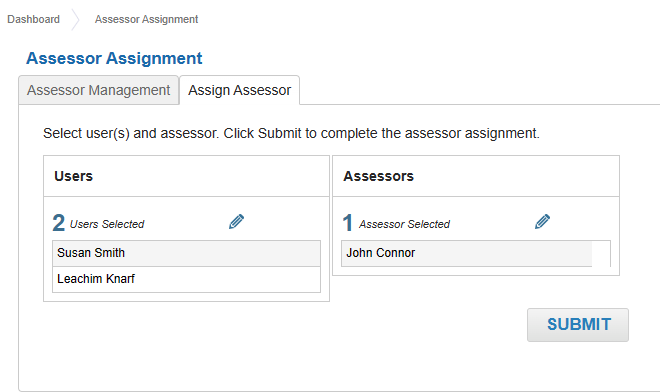Click the Assessors panel header

(476, 176)
